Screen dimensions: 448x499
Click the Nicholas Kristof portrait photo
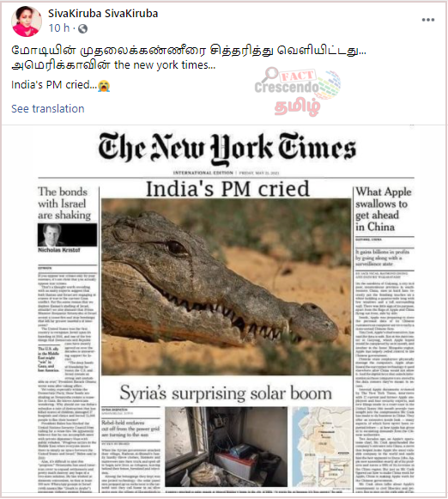68,234
